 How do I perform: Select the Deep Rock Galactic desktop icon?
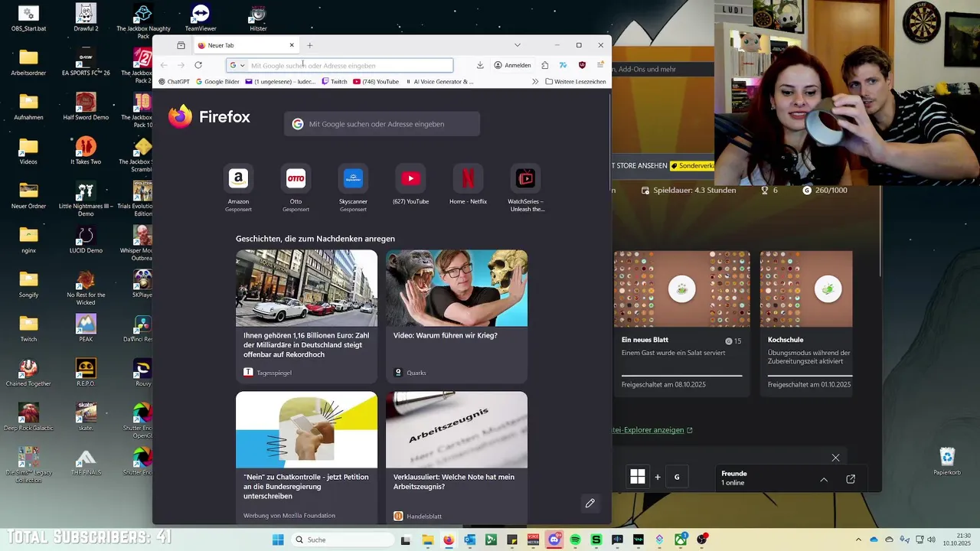tap(28, 417)
